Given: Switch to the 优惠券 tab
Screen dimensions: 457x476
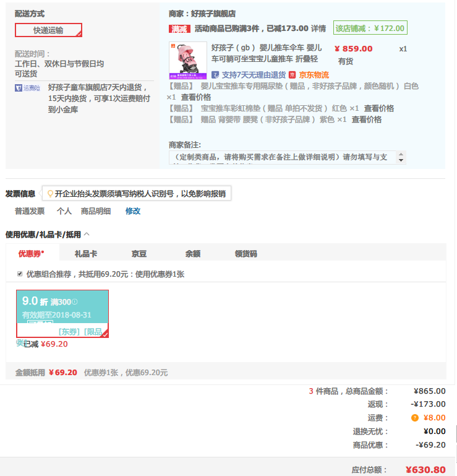Looking at the screenshot, I should [32, 253].
